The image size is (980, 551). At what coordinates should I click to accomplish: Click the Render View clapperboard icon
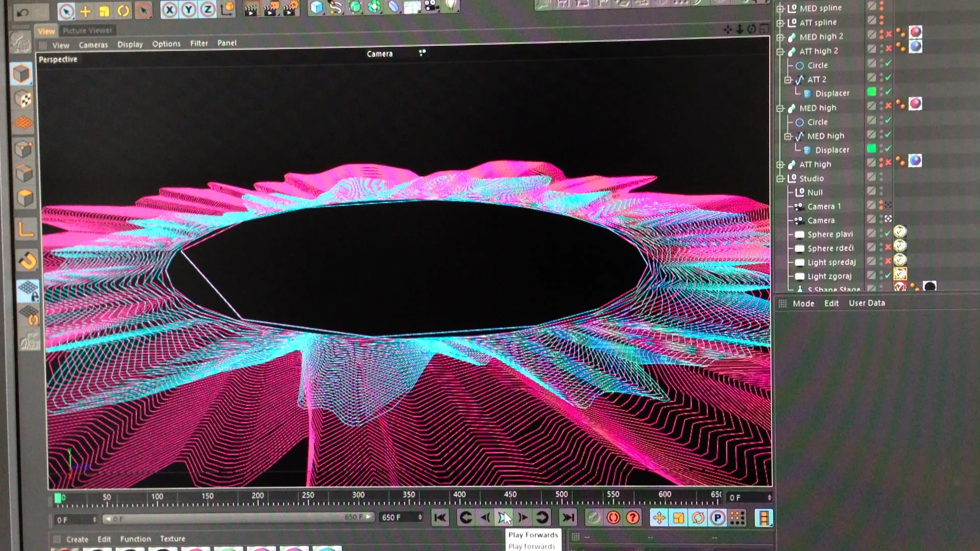point(251,9)
